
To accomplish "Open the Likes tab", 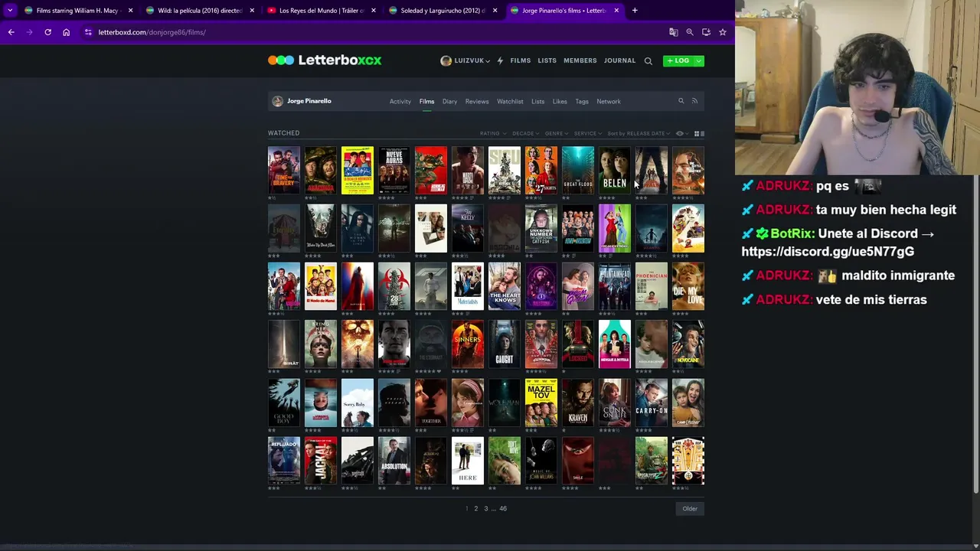I will click(x=560, y=101).
